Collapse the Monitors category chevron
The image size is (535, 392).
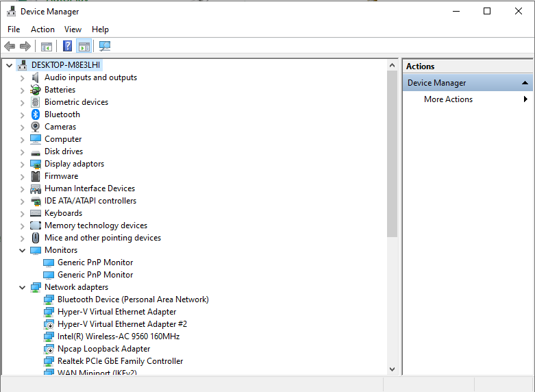pyautogui.click(x=22, y=250)
